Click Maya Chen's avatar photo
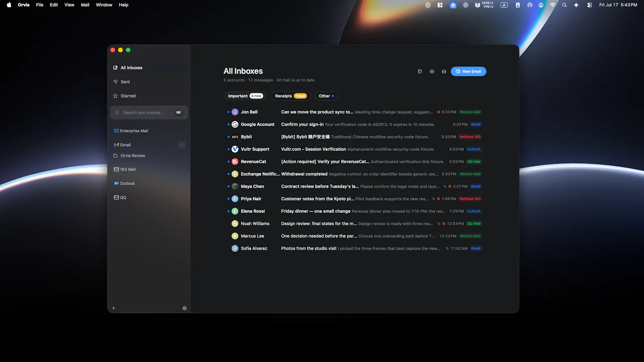 (235, 187)
